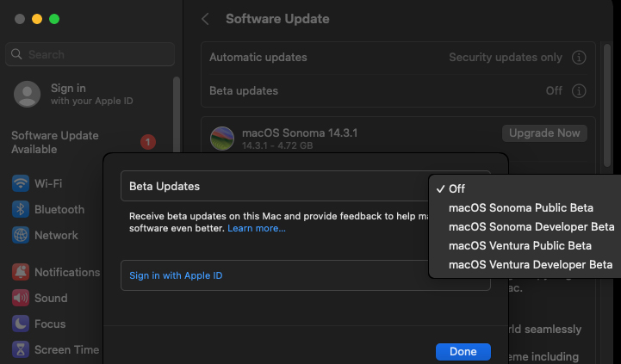The width and height of the screenshot is (621, 364).
Task: Pick macOS Ventura Public Beta
Action: (x=520, y=245)
